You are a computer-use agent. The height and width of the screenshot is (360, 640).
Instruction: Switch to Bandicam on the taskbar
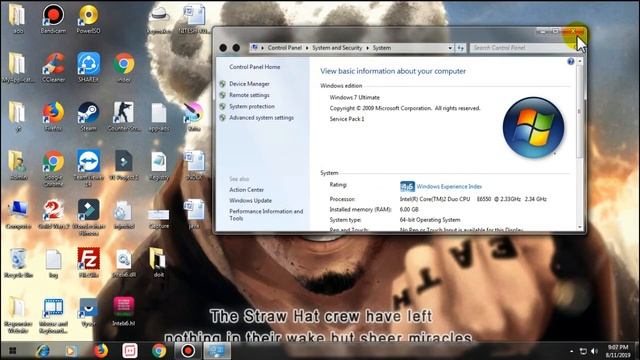click(x=188, y=351)
